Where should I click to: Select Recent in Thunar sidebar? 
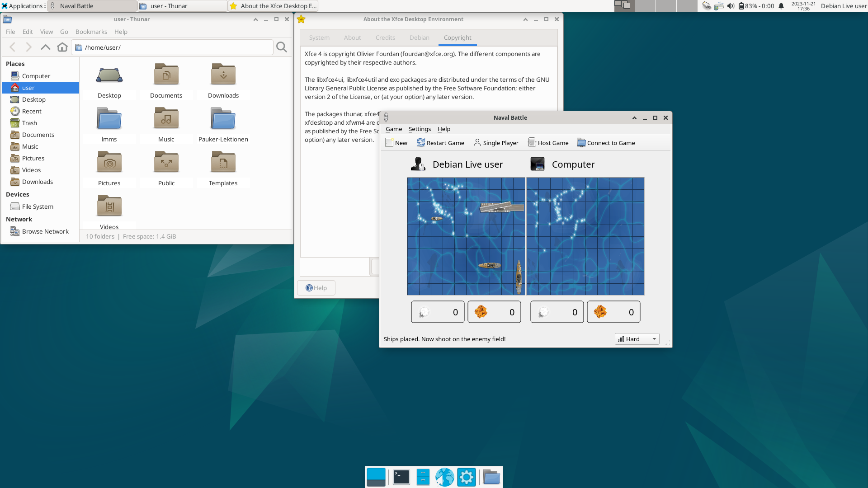(41, 111)
